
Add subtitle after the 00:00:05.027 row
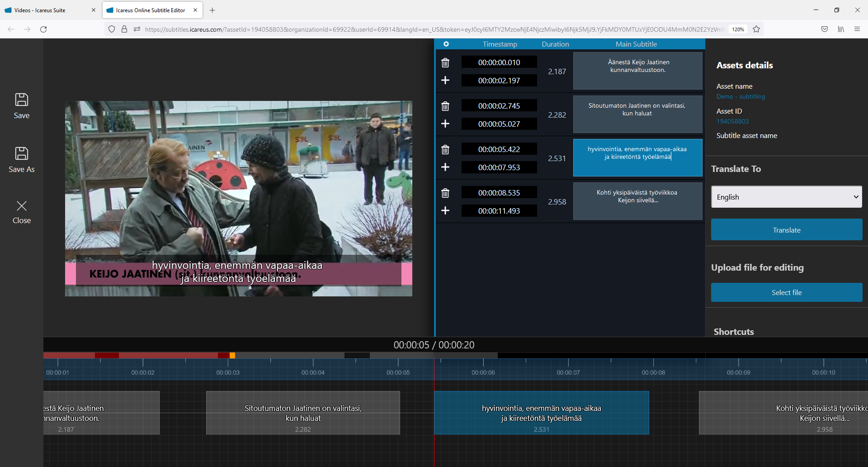point(445,124)
